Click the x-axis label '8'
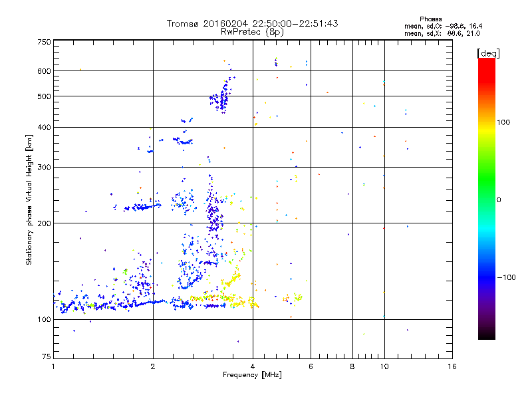Viewport: 532px width, 399px height. coord(352,366)
